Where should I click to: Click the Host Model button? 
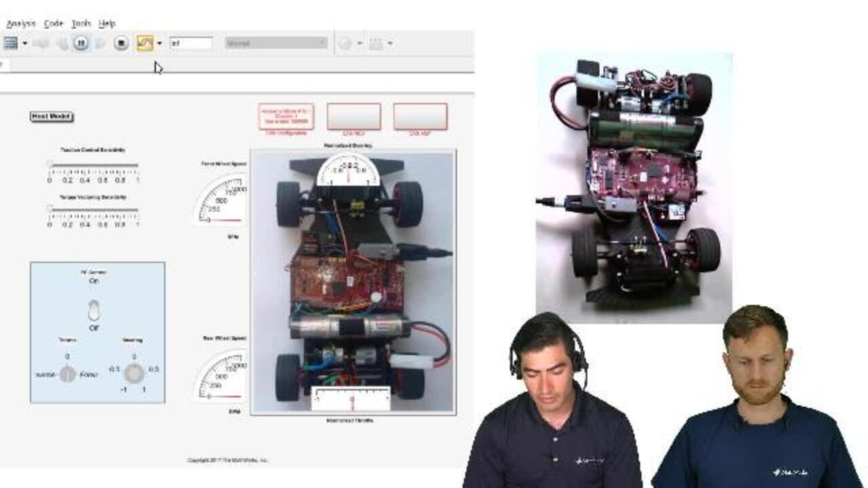pyautogui.click(x=52, y=117)
